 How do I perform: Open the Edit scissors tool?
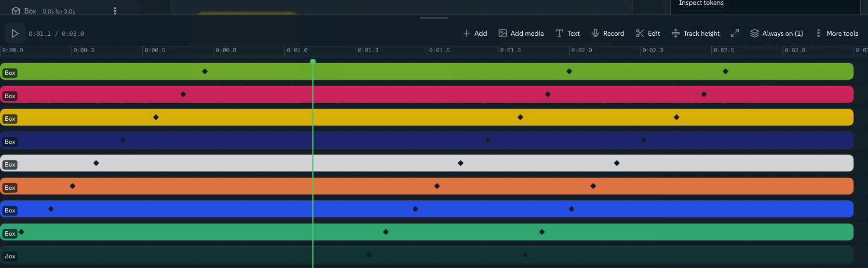point(648,33)
